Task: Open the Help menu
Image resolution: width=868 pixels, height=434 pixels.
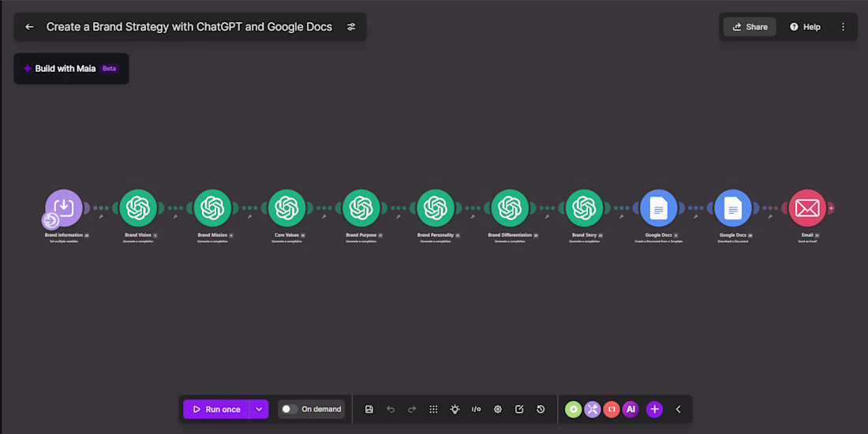Action: (x=805, y=27)
